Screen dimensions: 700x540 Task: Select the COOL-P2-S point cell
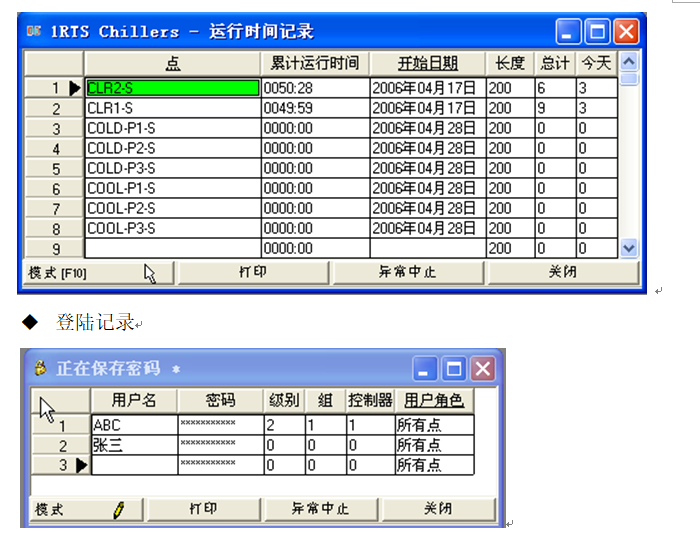(173, 208)
